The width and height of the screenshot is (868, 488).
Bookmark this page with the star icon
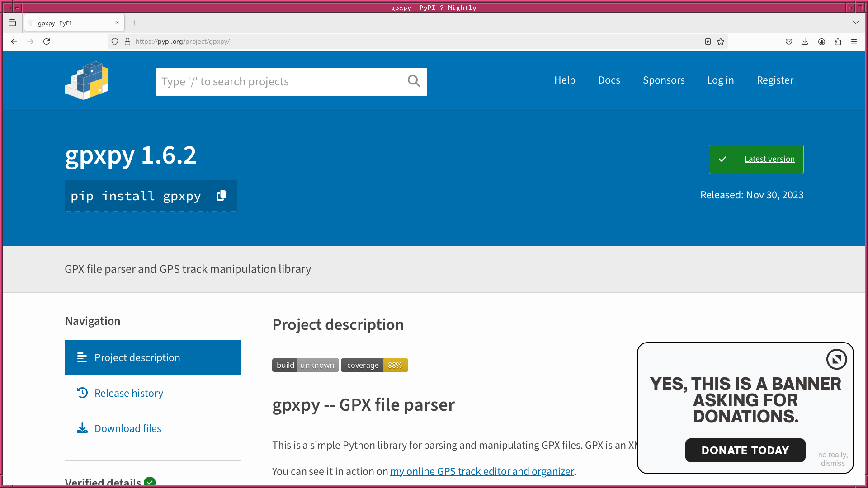click(x=721, y=42)
